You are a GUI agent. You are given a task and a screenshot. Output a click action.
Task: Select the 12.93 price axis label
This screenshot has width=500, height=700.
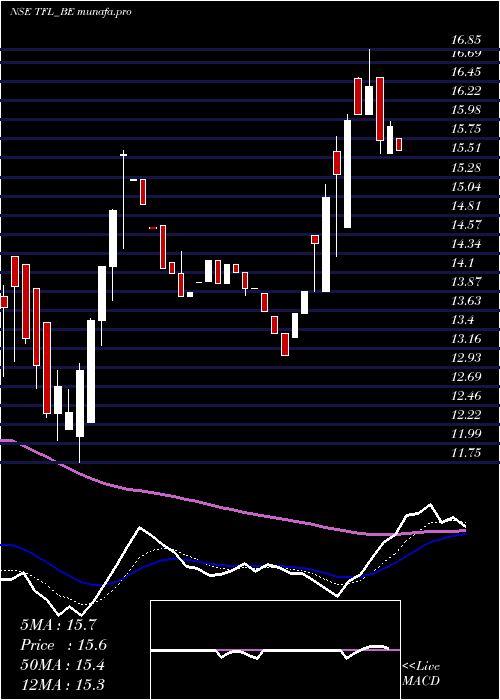tap(466, 358)
